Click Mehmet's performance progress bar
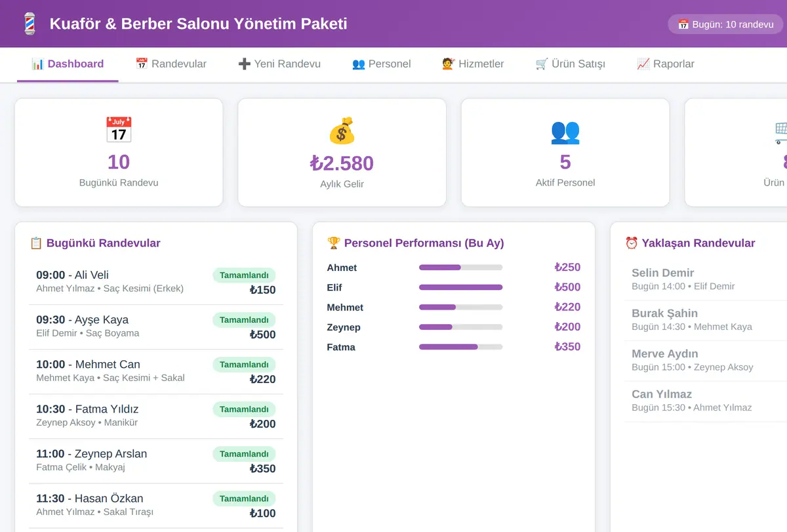The width and height of the screenshot is (787, 532). tap(461, 307)
